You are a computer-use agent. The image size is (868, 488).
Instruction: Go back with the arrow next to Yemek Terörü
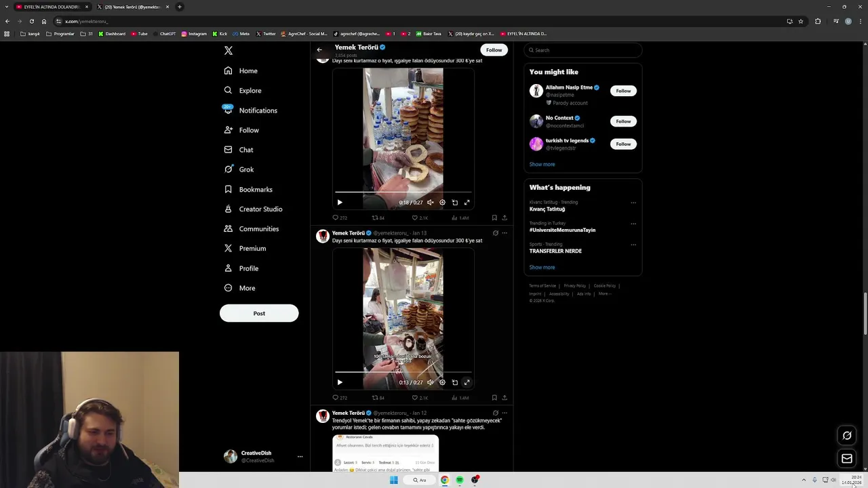point(319,49)
